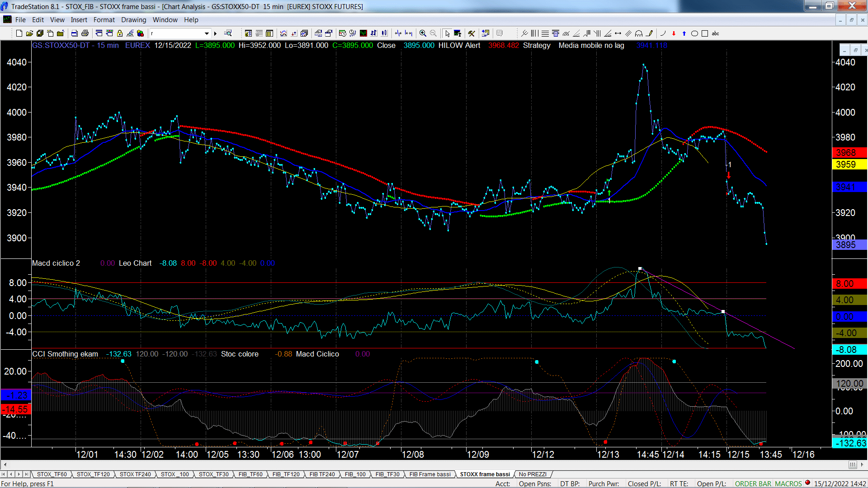Switch to the STOX_TF60 tab
The height and width of the screenshot is (488, 868).
52,474
